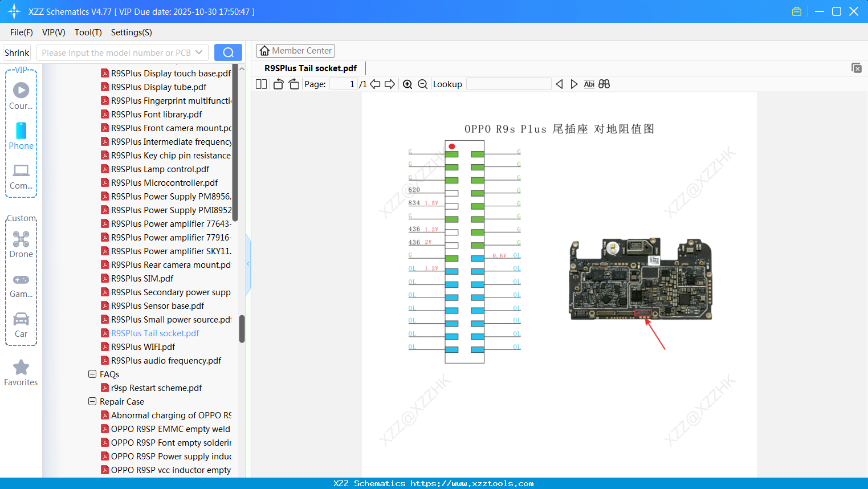Click the yellow VIP shop icon in title bar
This screenshot has height=489, width=868.
coord(797,11)
